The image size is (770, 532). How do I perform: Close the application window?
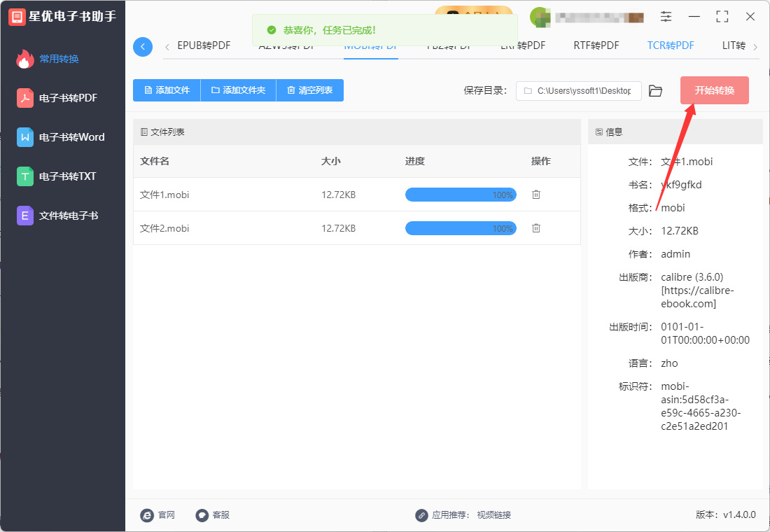750,17
